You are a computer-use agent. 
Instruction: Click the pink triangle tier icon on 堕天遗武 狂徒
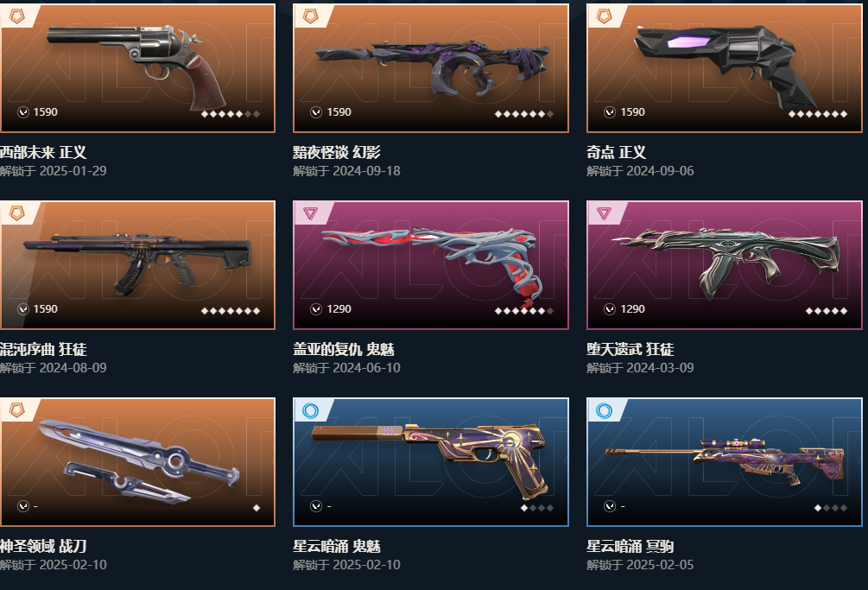(x=604, y=213)
